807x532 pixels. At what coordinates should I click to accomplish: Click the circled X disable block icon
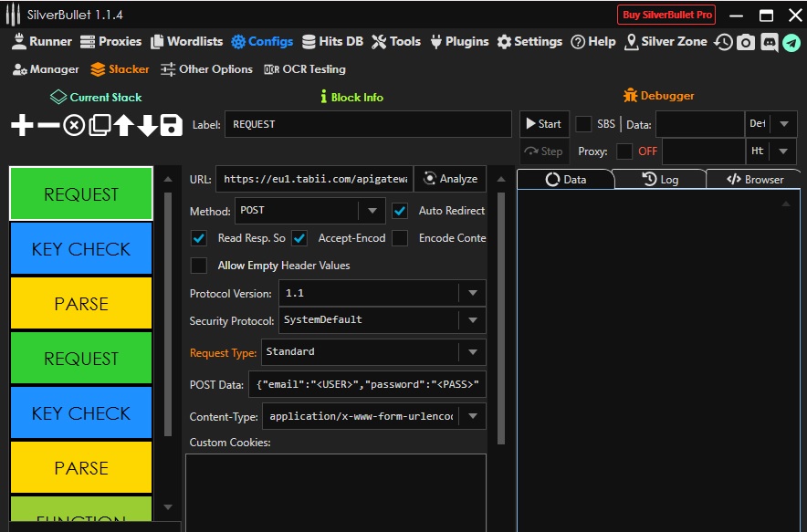click(74, 125)
